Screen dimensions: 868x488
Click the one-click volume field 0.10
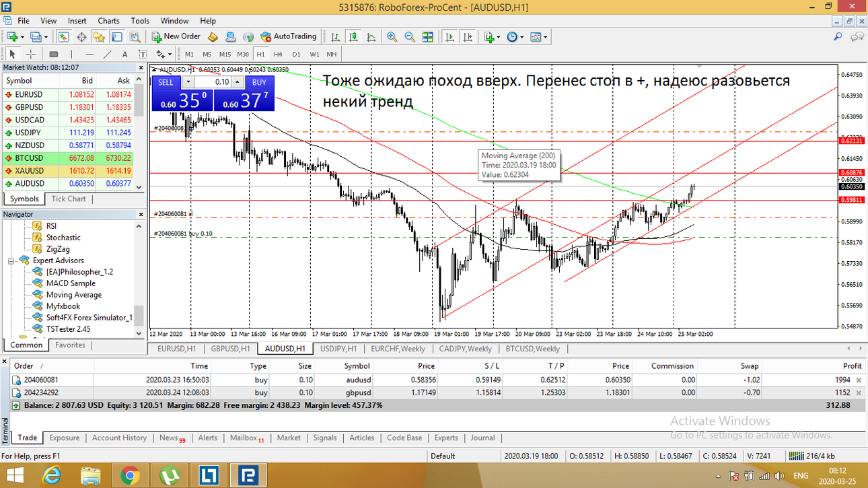point(213,82)
